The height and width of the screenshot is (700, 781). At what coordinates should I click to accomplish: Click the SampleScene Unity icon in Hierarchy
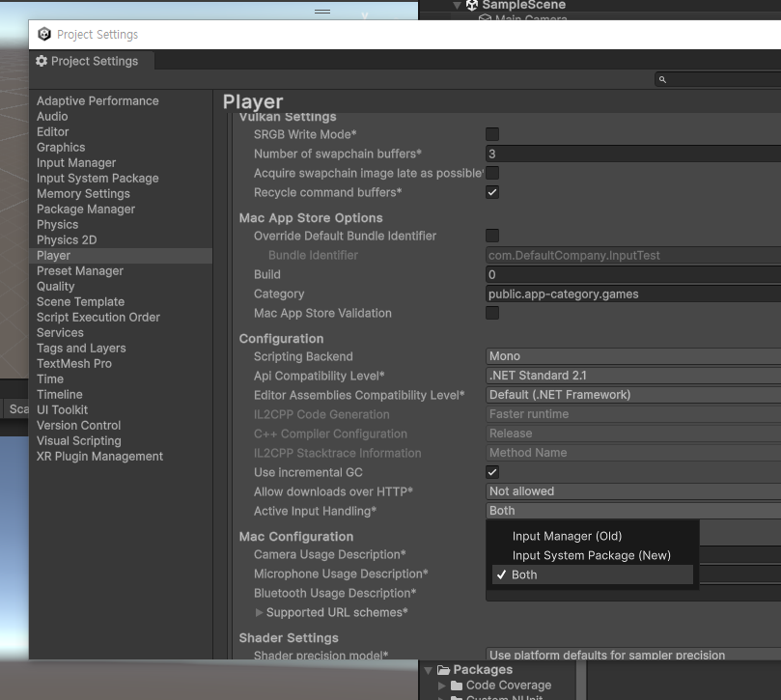tap(472, 5)
